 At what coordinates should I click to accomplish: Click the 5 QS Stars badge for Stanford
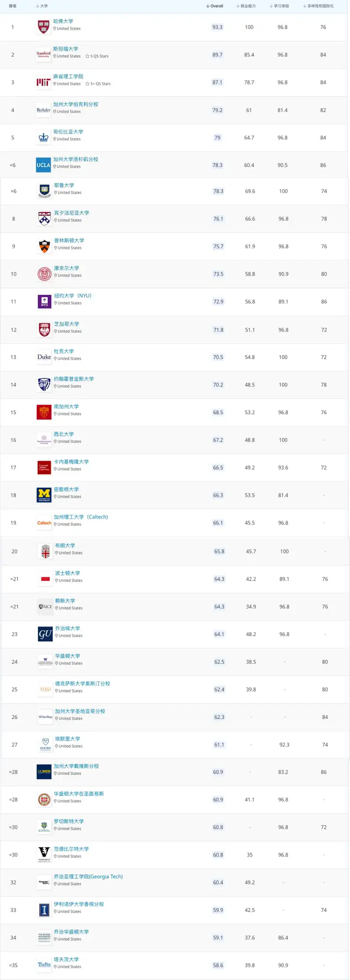pos(97,56)
